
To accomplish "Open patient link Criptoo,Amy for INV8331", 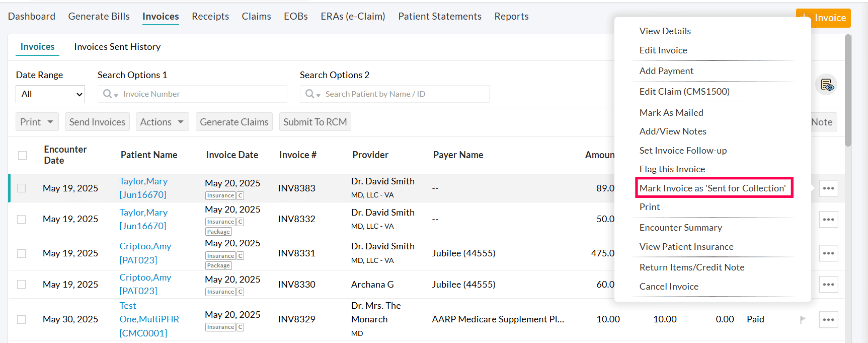I will click(x=145, y=246).
